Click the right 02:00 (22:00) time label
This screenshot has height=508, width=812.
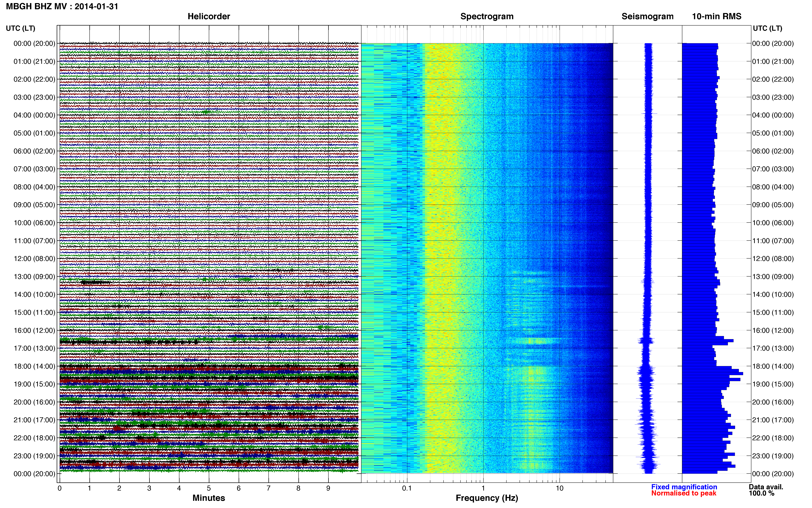[x=773, y=79]
